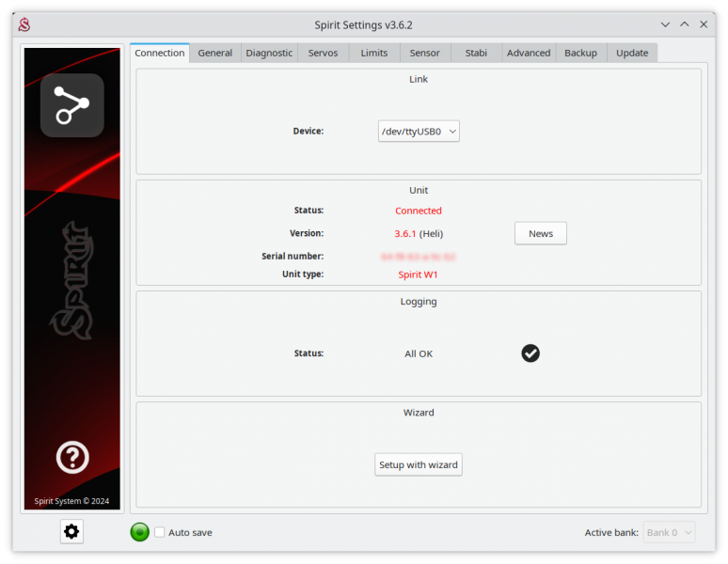Start the Setup with wizard button
728x564 pixels.
click(419, 464)
